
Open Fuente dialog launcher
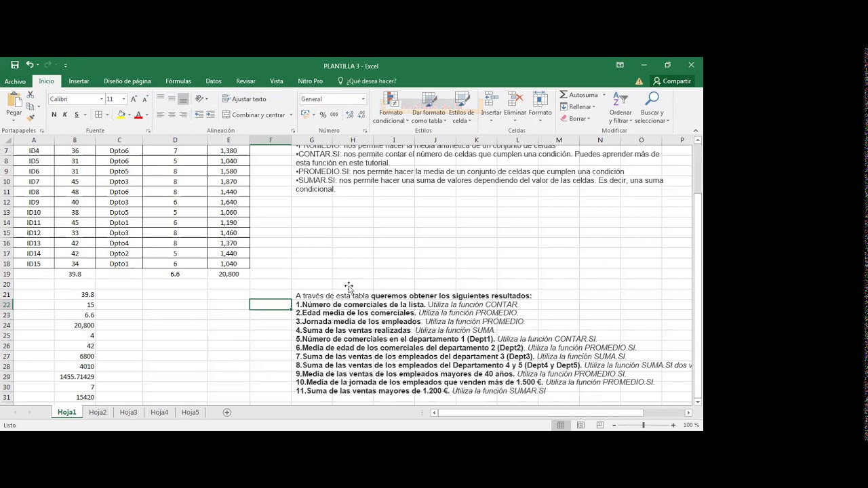(148, 131)
